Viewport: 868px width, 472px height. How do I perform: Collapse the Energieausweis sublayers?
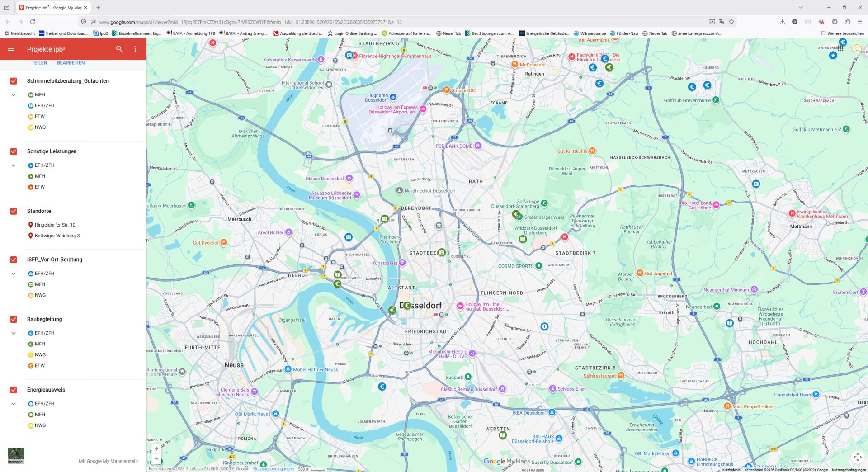pos(14,404)
